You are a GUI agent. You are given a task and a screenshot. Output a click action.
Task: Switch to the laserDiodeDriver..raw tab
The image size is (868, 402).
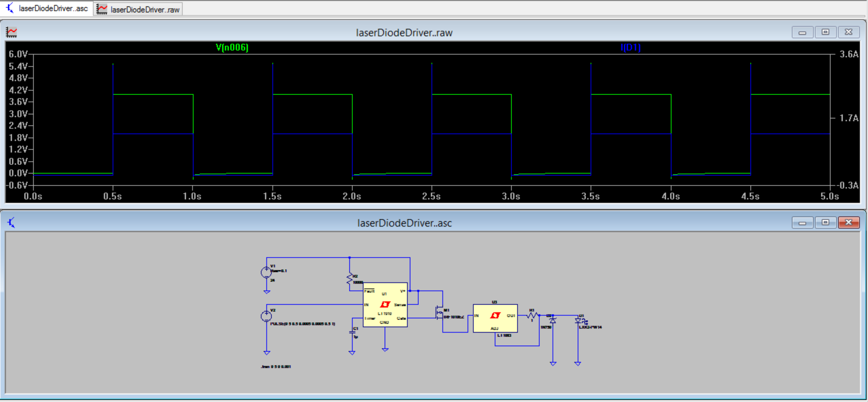pyautogui.click(x=138, y=10)
